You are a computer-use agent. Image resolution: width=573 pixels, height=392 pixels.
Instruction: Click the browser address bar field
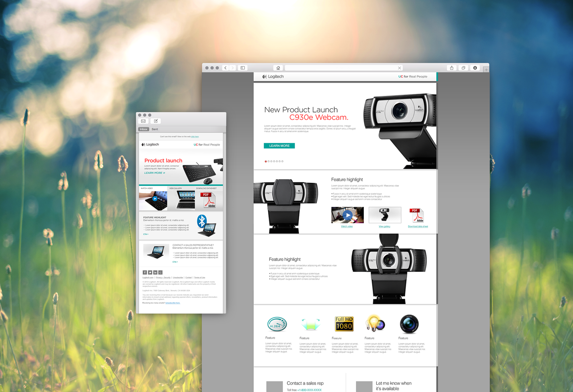(x=343, y=68)
